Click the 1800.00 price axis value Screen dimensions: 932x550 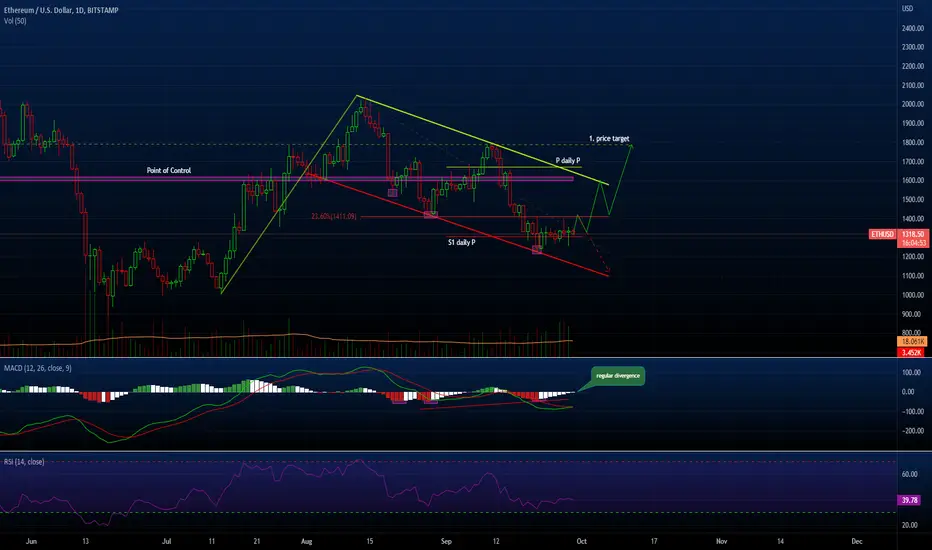pyautogui.click(x=912, y=143)
